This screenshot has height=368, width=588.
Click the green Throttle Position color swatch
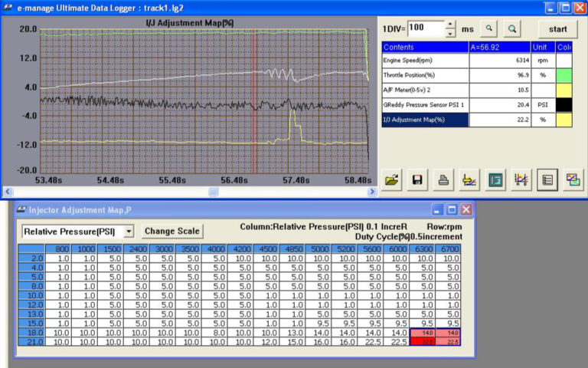(564, 75)
